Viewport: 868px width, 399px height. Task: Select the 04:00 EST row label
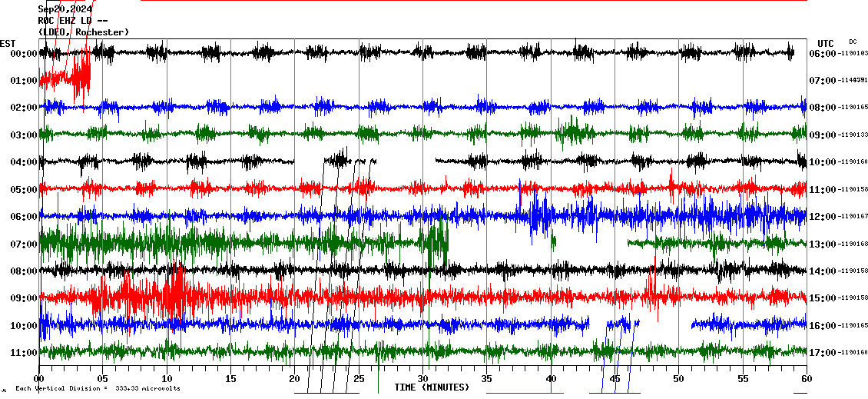pyautogui.click(x=24, y=162)
